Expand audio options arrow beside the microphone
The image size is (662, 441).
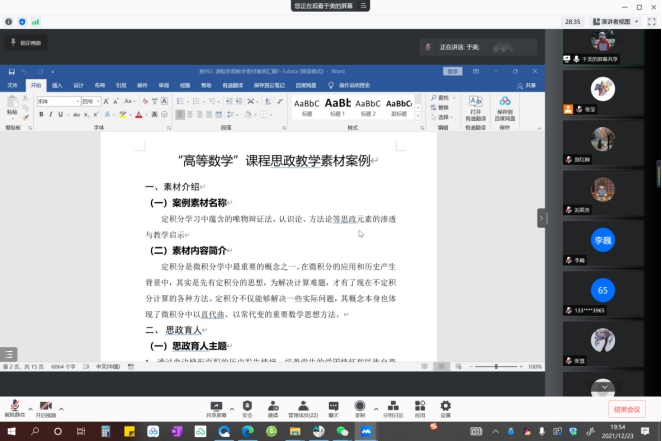point(27,405)
